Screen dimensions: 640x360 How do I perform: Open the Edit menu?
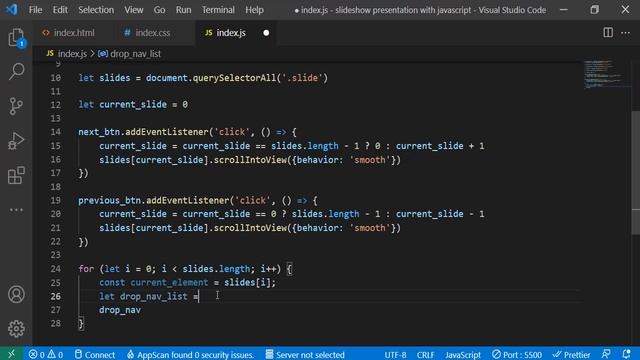[x=60, y=10]
